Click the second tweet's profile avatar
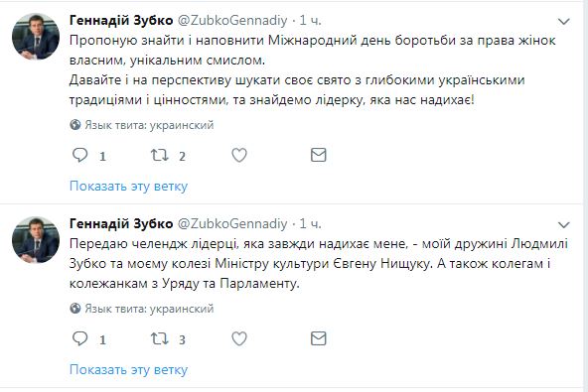The width and height of the screenshot is (588, 392). tap(36, 239)
